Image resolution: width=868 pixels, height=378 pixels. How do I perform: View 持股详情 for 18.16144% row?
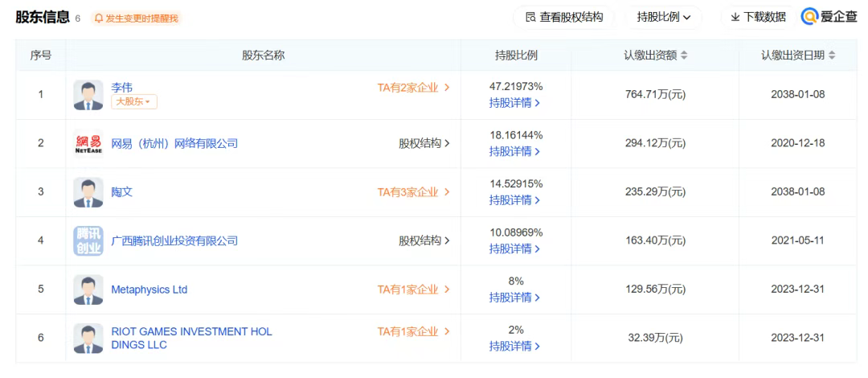click(515, 151)
